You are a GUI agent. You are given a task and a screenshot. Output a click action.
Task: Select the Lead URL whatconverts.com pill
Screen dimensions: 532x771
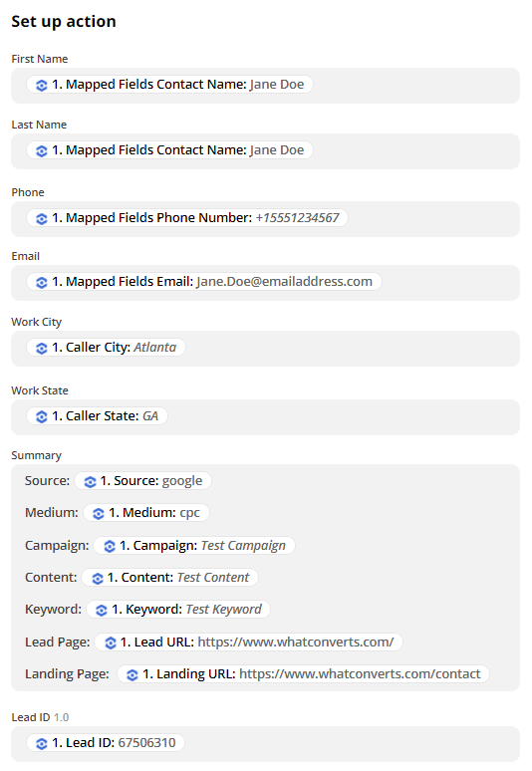tap(249, 642)
